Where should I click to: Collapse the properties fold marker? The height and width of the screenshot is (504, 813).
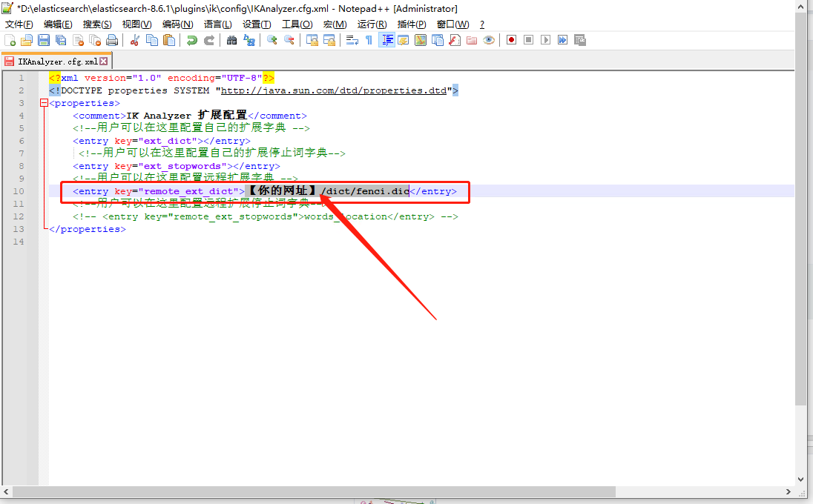[x=44, y=103]
